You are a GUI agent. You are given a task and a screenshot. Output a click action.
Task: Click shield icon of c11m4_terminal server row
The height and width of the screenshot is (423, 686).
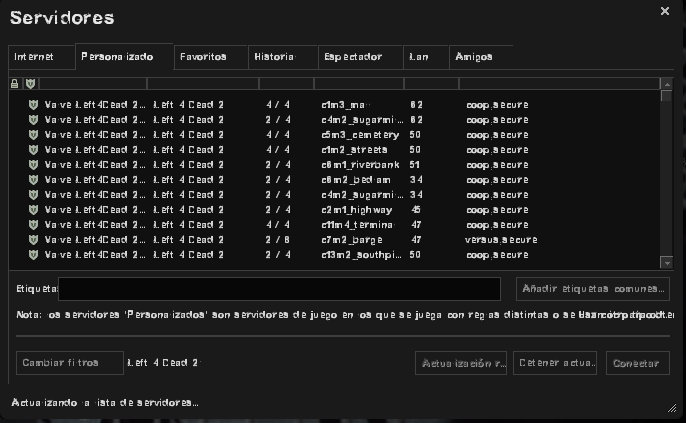[33, 225]
